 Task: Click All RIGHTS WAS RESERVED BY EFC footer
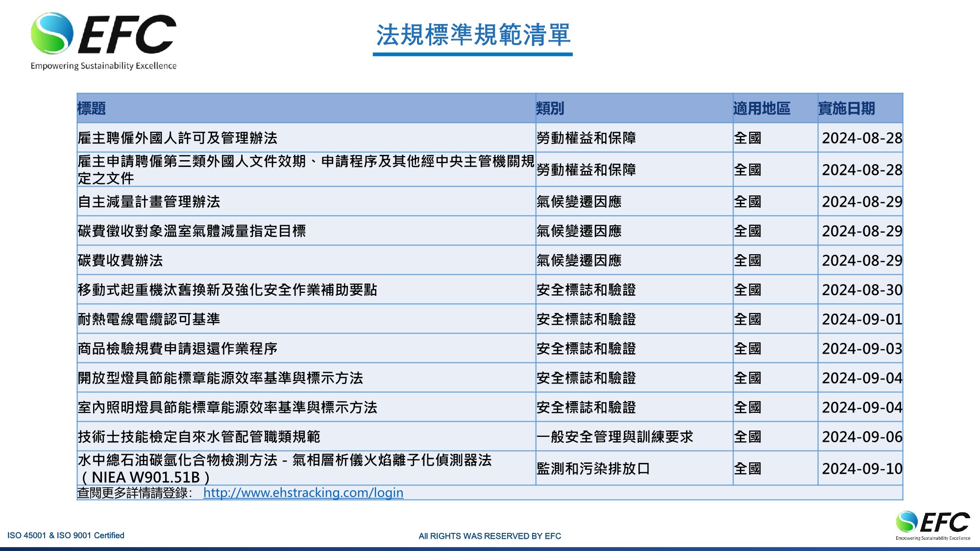click(x=490, y=536)
